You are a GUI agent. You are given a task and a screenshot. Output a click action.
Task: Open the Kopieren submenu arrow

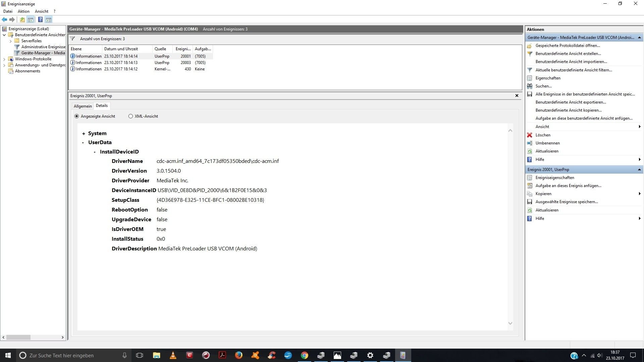[640, 193]
